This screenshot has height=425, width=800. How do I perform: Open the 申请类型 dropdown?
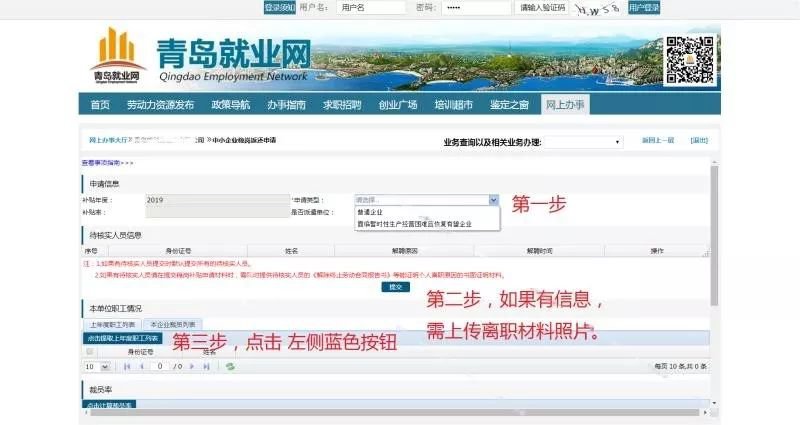(426, 200)
